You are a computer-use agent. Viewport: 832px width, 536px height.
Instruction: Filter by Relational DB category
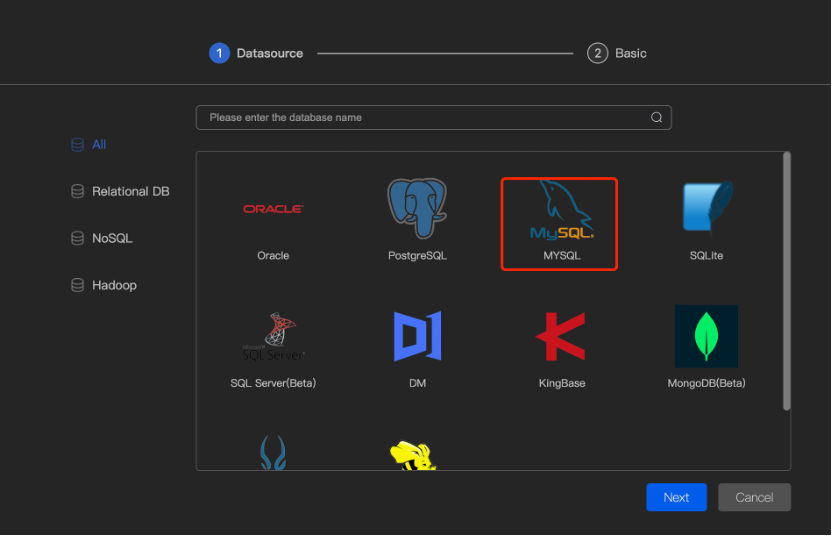tap(130, 191)
